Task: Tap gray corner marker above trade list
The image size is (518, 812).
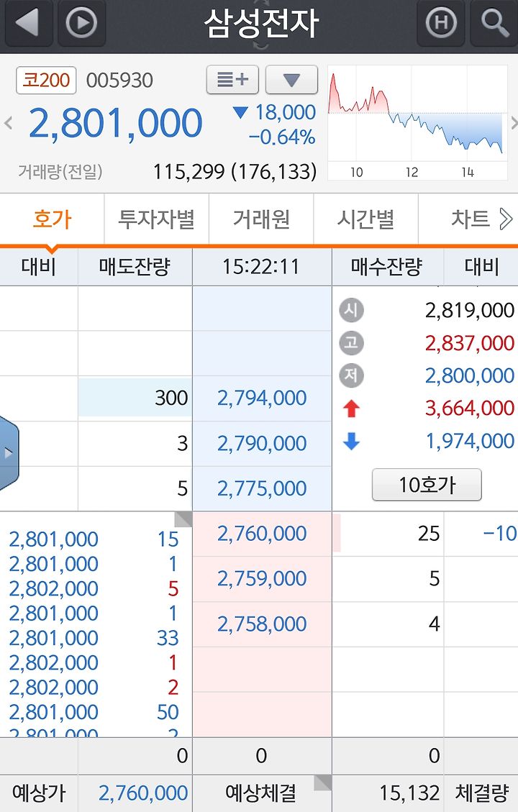Action: [x=184, y=519]
